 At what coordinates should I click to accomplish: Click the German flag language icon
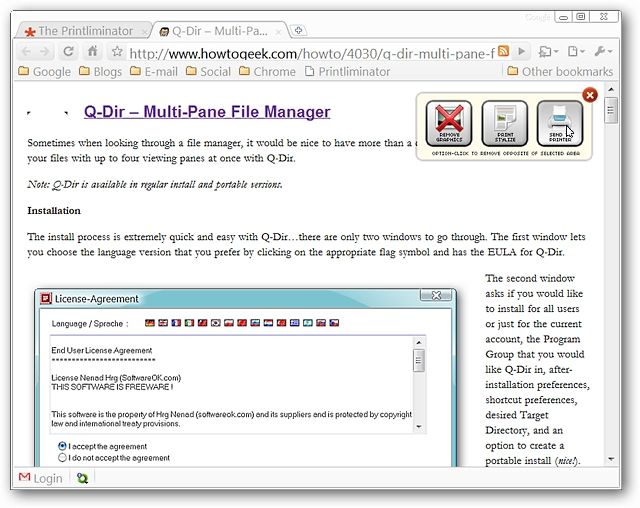pyautogui.click(x=150, y=323)
